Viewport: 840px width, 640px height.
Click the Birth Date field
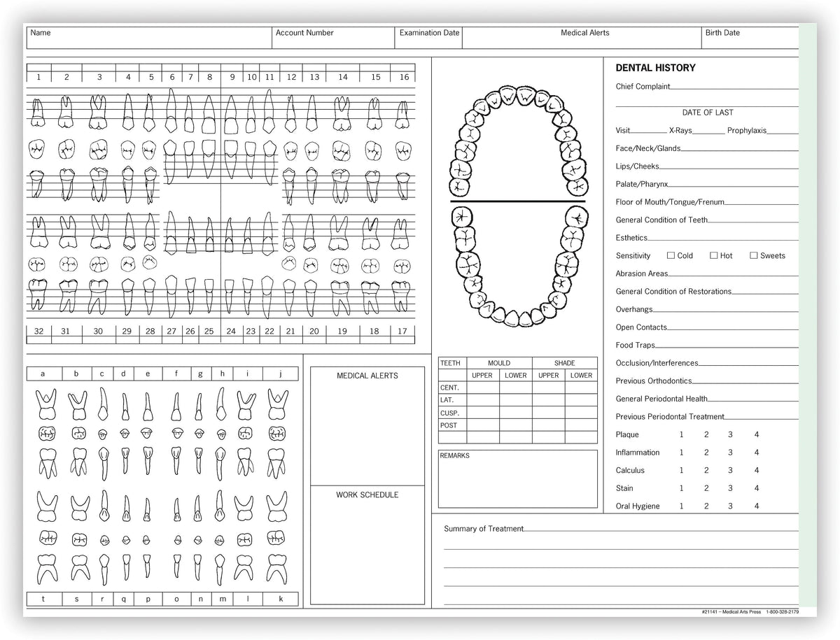coord(750,38)
